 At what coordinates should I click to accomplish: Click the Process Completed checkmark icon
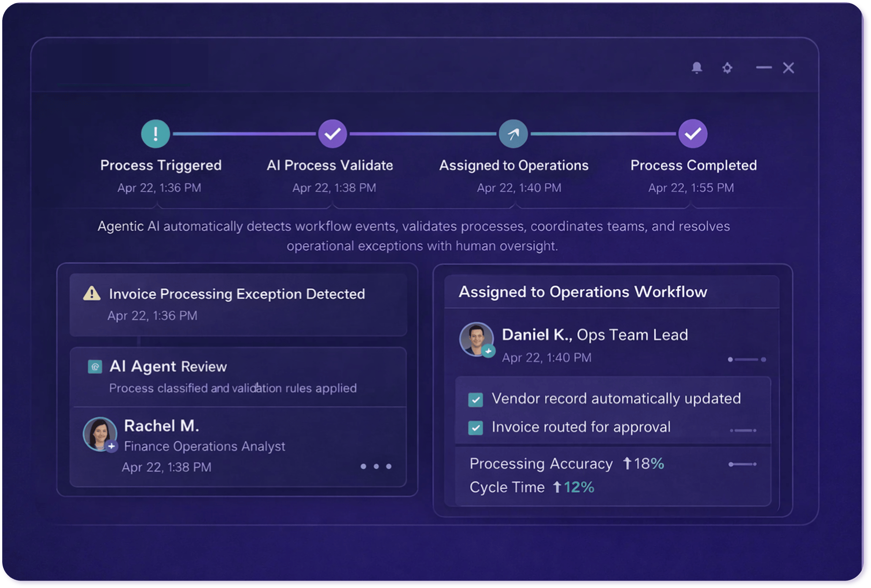(x=693, y=134)
